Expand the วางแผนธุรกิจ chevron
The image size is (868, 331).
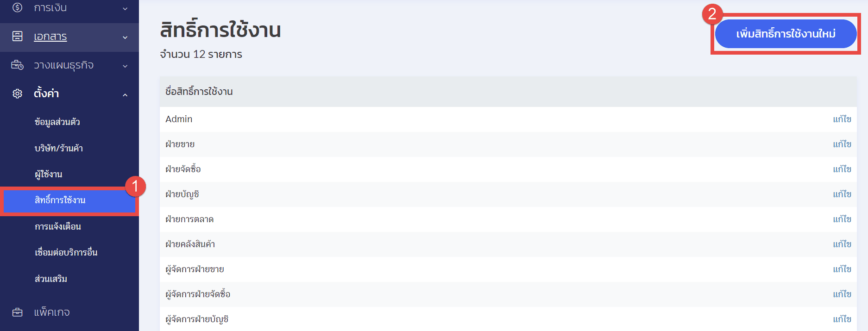pyautogui.click(x=125, y=66)
